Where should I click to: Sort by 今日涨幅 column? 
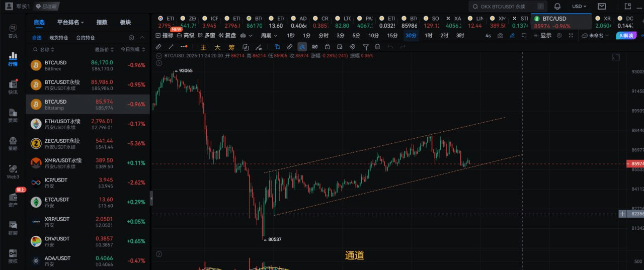point(133,50)
